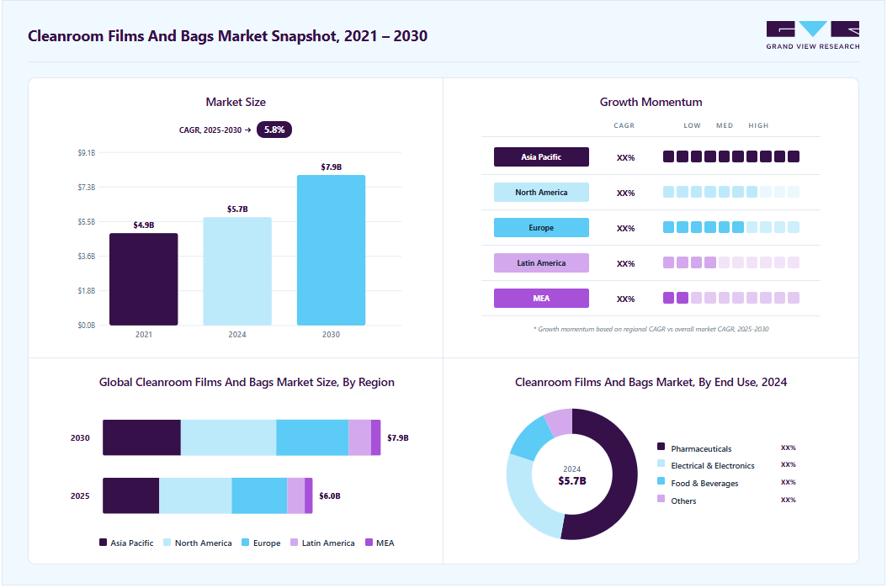
Task: Click the Asia Pacific momentum indicator squares
Action: tap(730, 156)
